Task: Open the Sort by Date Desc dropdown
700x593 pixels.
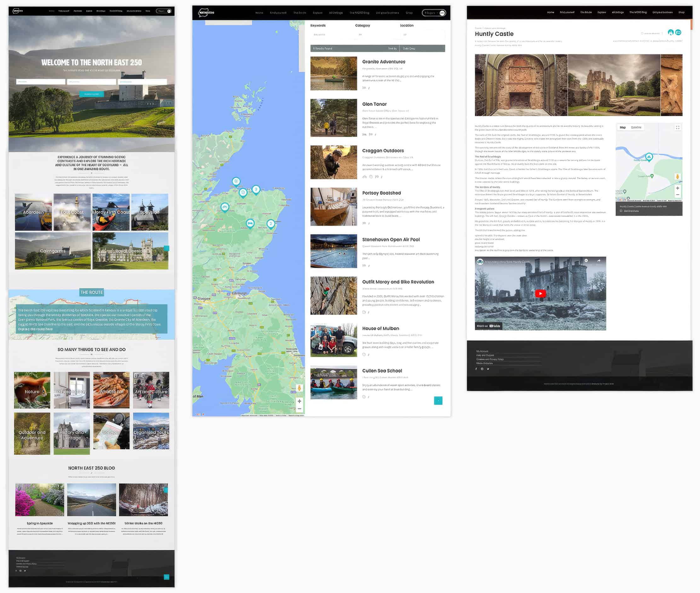Action: click(422, 49)
